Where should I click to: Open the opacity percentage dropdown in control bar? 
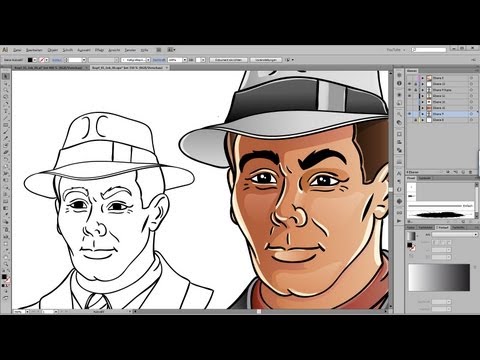tap(184, 60)
